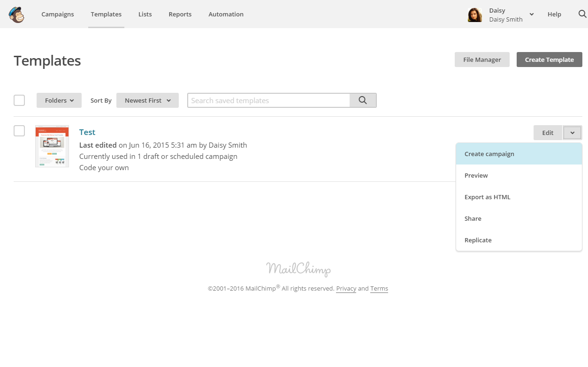This screenshot has width=588, height=367.
Task: Tick the select-all templates checkbox
Action: [19, 100]
